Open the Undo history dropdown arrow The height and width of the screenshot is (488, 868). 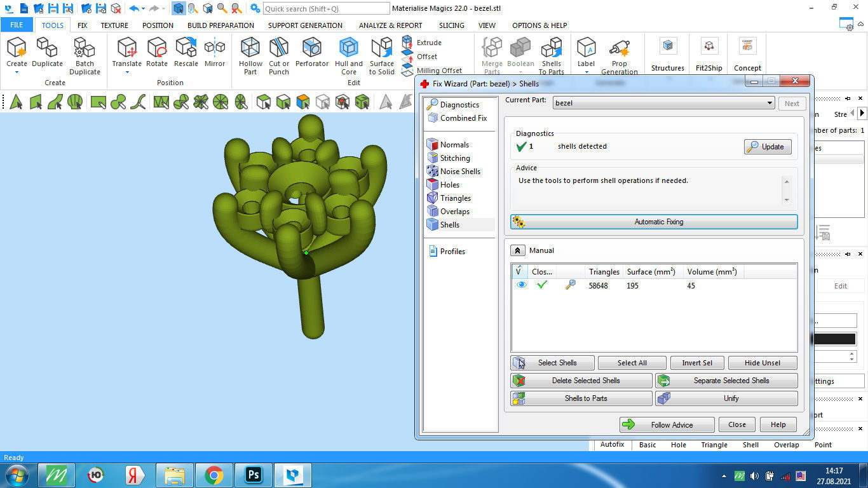coord(143,9)
